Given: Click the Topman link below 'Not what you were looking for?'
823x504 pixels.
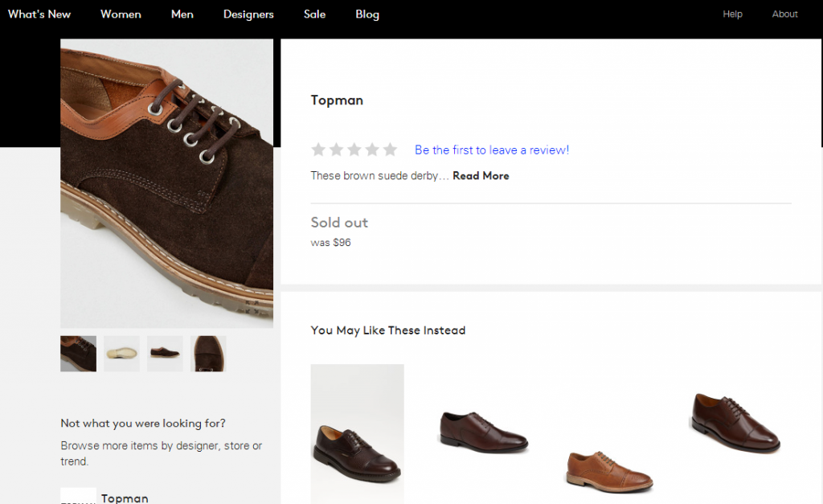Looking at the screenshot, I should [x=125, y=498].
